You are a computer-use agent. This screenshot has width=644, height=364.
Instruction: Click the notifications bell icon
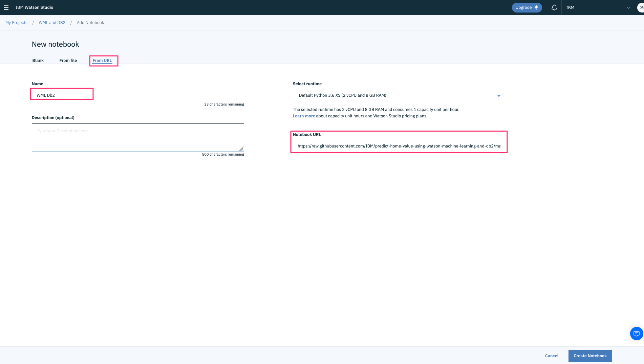[554, 7]
